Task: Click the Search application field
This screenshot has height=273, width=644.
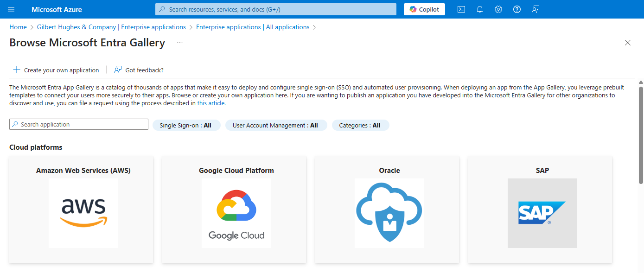Action: click(x=79, y=124)
